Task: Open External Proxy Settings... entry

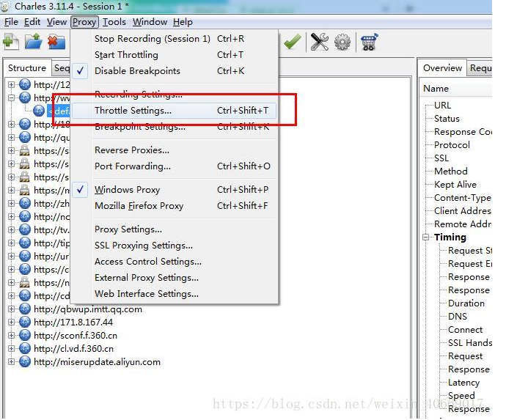Action: click(x=175, y=277)
